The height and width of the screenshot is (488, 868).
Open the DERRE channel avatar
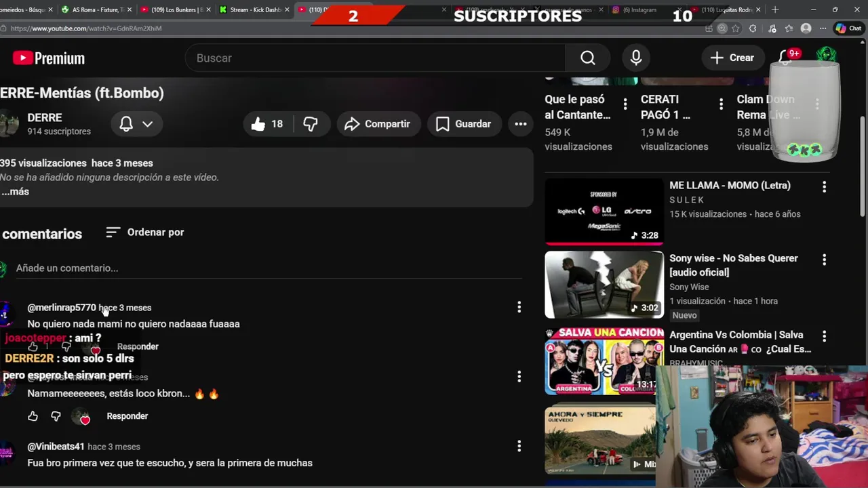click(9, 124)
